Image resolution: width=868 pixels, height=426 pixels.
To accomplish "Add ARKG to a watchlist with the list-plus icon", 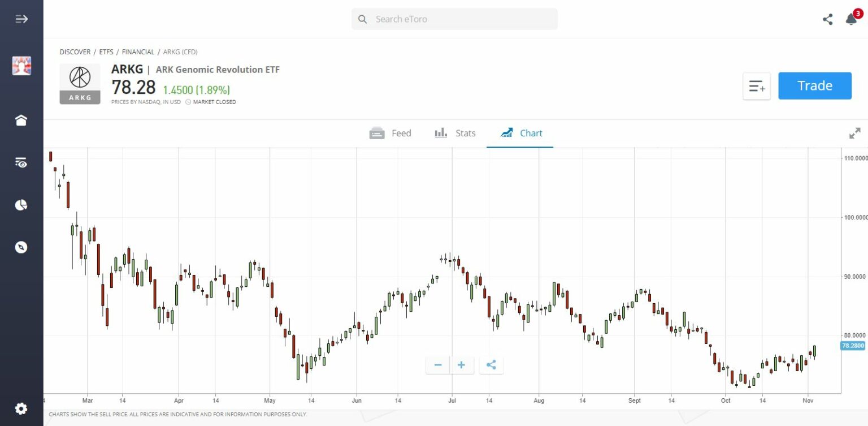I will pyautogui.click(x=756, y=85).
